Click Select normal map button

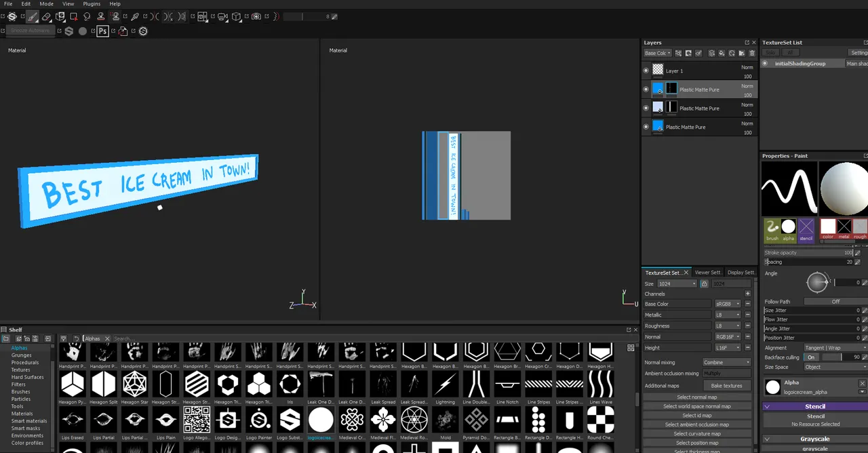click(696, 397)
